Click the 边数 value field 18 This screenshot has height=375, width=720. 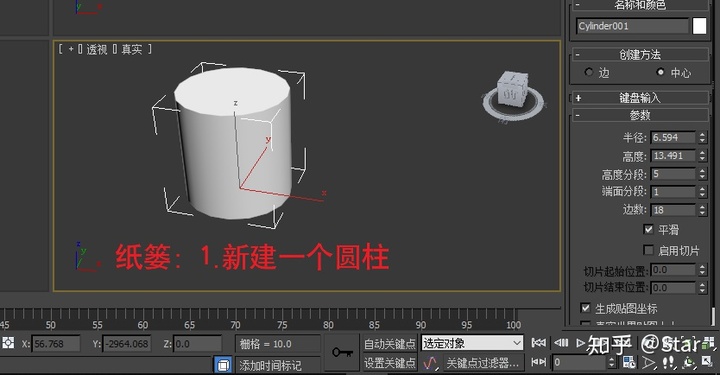click(673, 210)
